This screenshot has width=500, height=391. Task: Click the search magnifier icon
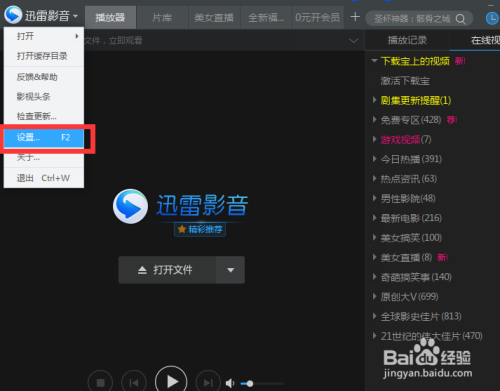click(x=460, y=19)
